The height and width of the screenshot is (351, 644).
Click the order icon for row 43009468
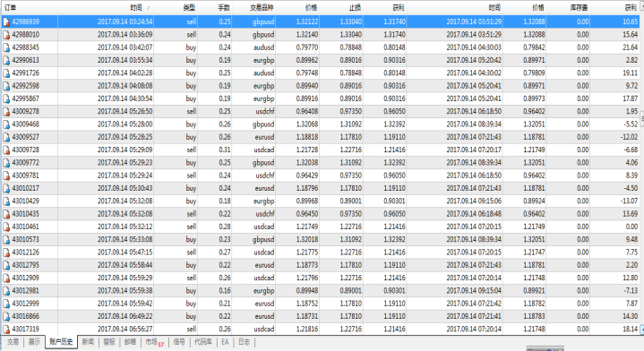coord(6,124)
